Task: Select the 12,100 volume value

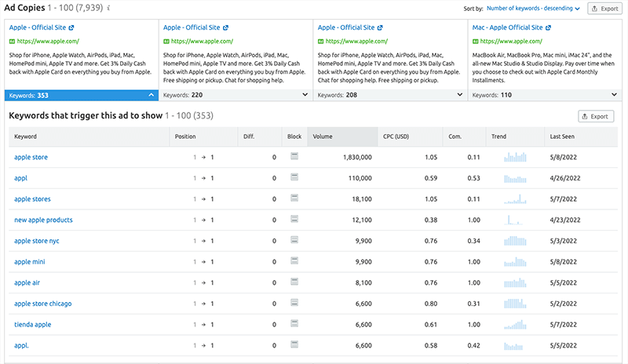Action: (x=362, y=220)
